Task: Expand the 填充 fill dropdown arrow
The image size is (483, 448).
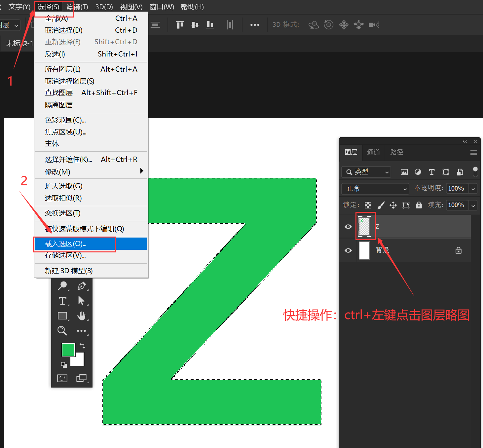Action: [473, 205]
